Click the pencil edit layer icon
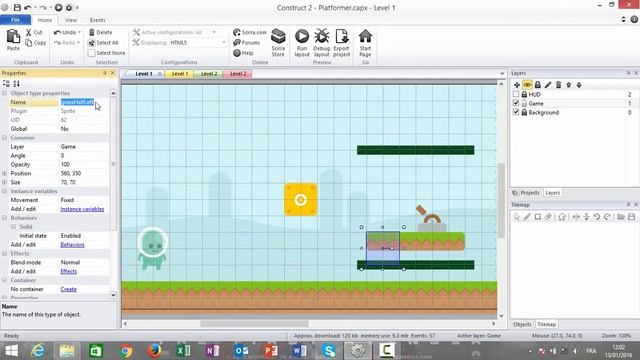 coord(548,85)
